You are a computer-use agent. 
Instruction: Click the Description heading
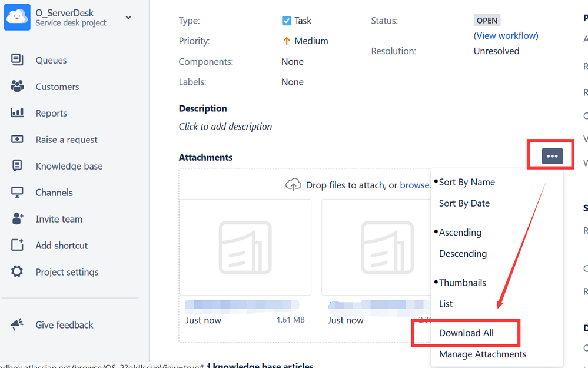pos(202,108)
